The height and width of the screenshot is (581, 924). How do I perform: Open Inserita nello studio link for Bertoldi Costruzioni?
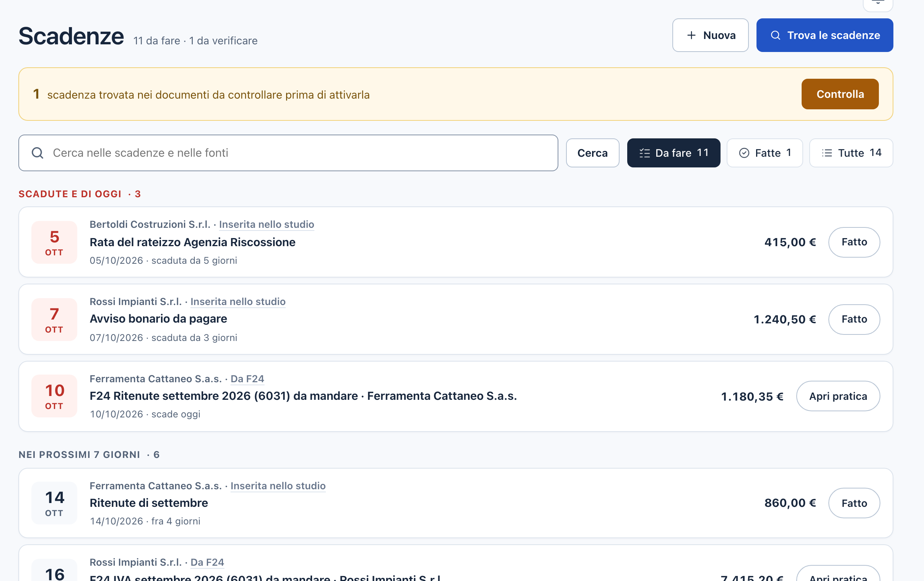266,224
